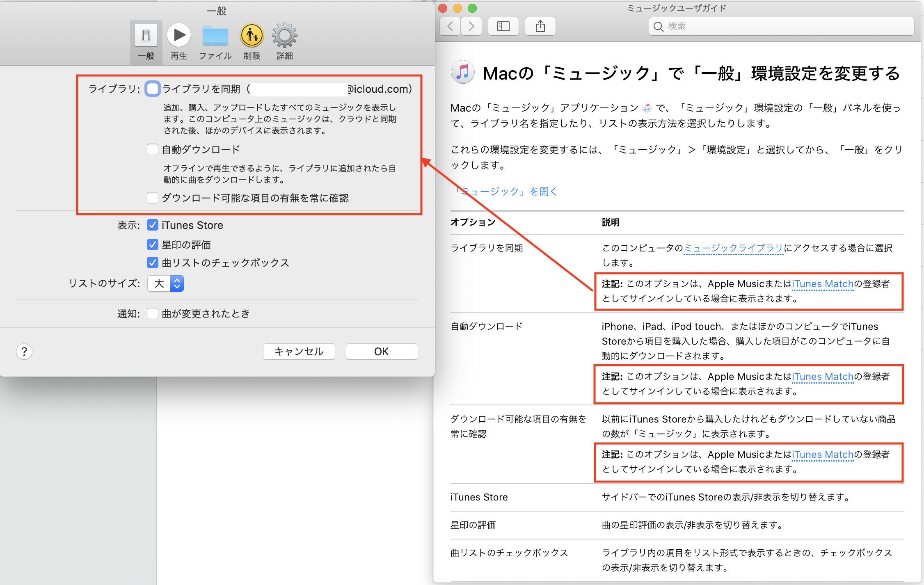Enable the ライブラリを同期 checkbox

click(153, 89)
